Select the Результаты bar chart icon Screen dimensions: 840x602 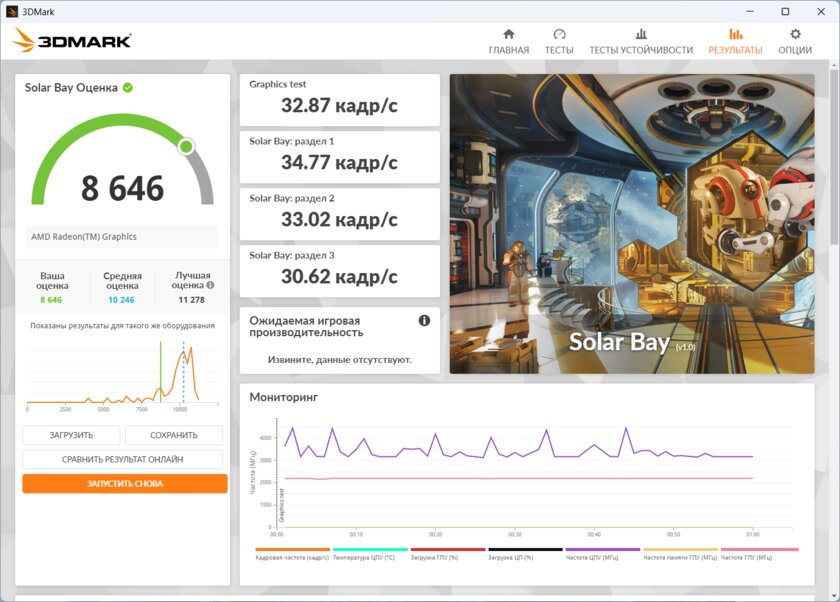[736, 34]
